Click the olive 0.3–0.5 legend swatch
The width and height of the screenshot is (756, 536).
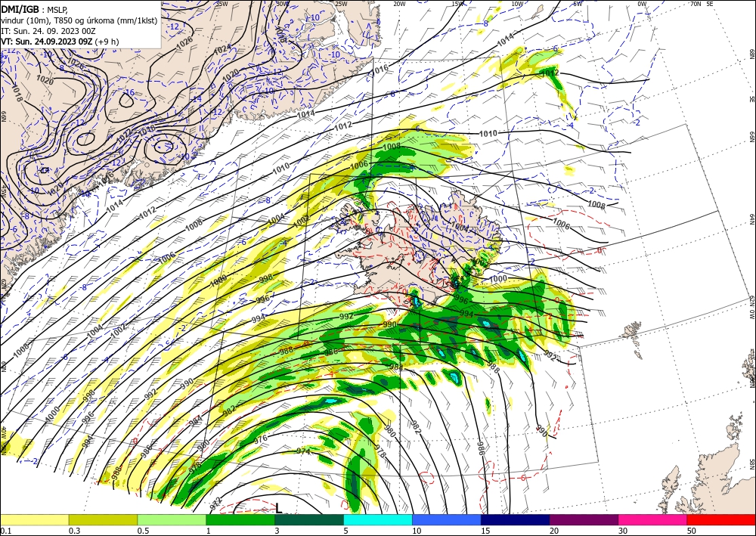[103, 519]
